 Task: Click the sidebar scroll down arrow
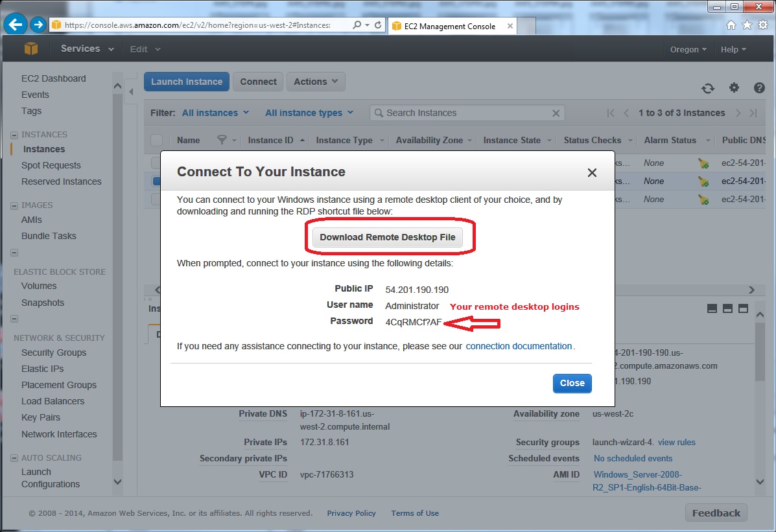coord(117,481)
